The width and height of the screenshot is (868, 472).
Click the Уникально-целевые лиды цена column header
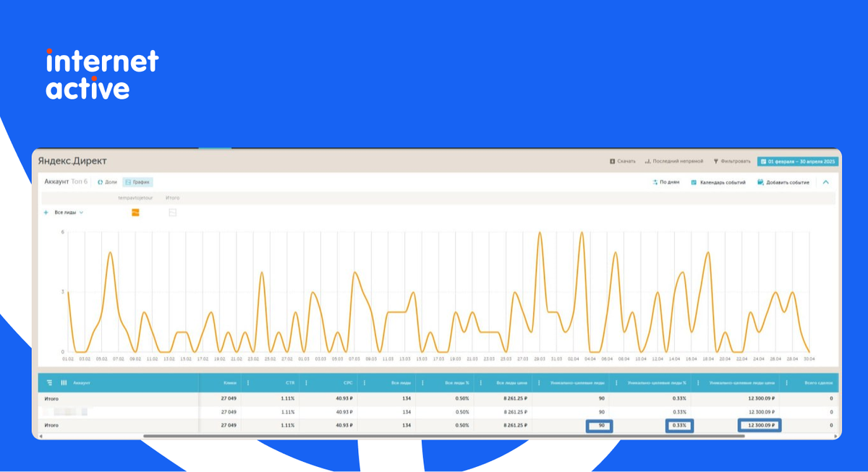[742, 383]
